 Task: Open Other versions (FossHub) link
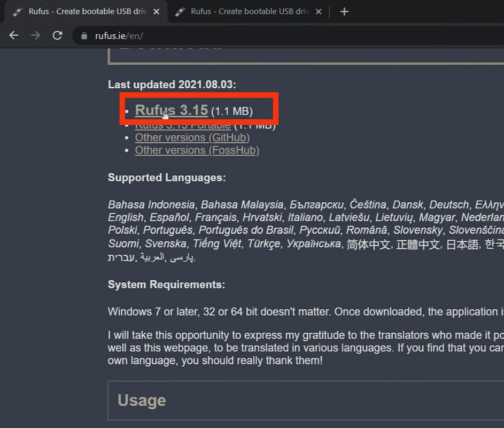pos(197,150)
